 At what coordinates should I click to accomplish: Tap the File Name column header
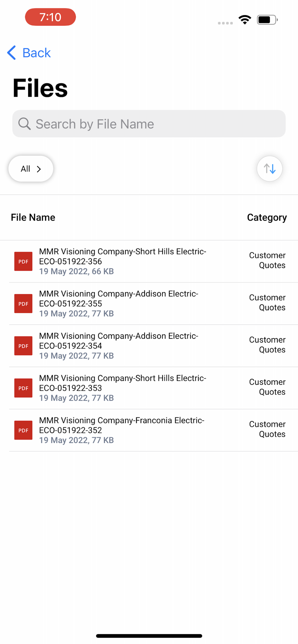point(33,218)
